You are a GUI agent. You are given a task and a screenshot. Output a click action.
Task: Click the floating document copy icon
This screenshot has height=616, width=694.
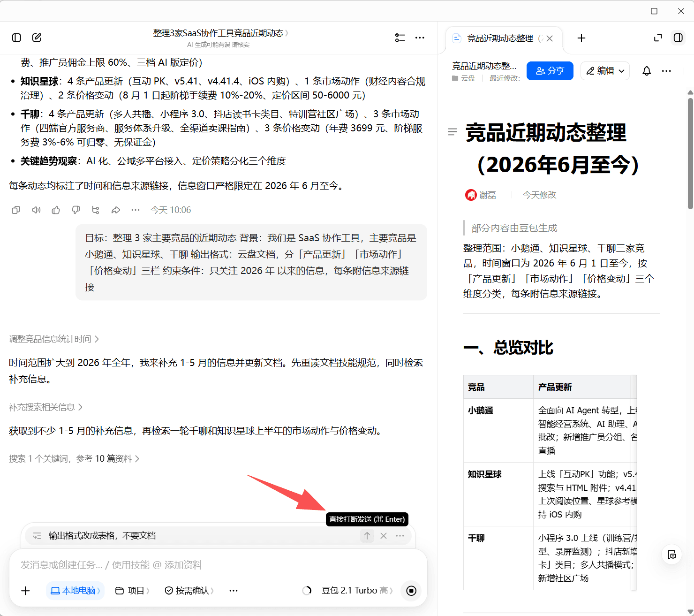672,555
